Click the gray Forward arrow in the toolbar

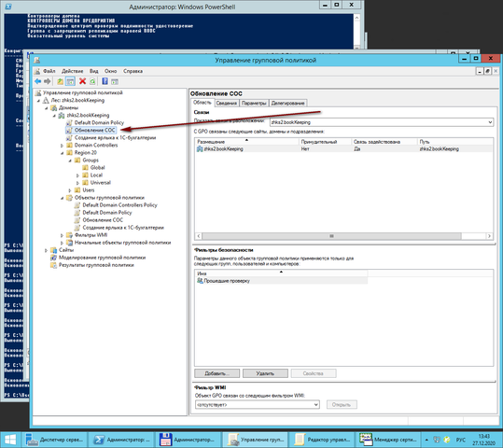pos(48,81)
